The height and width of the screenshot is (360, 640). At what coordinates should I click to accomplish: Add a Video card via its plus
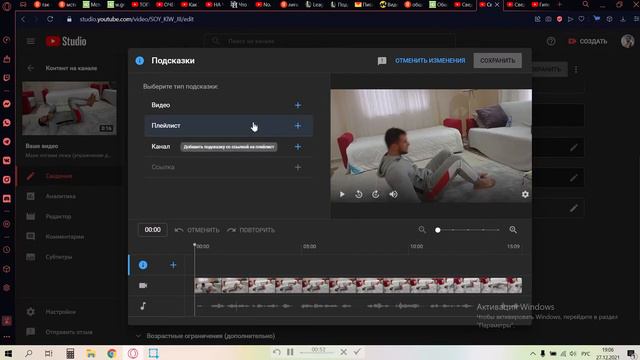click(x=298, y=105)
